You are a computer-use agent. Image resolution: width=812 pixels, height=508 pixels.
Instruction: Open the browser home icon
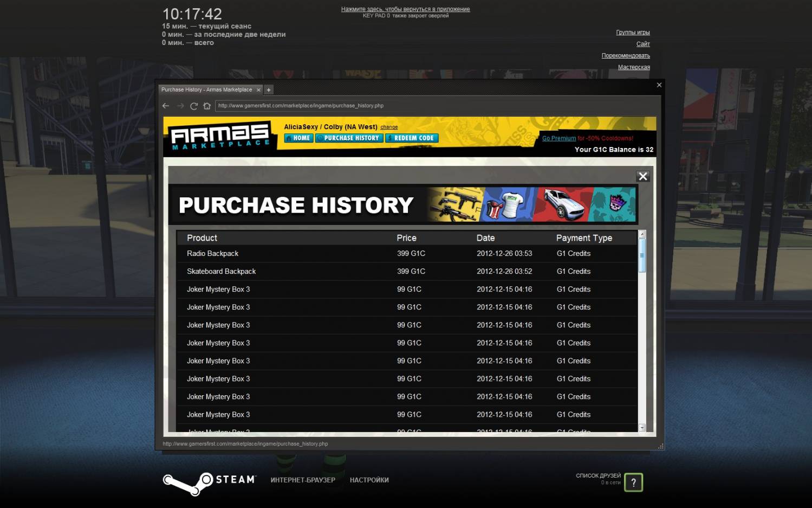point(207,106)
